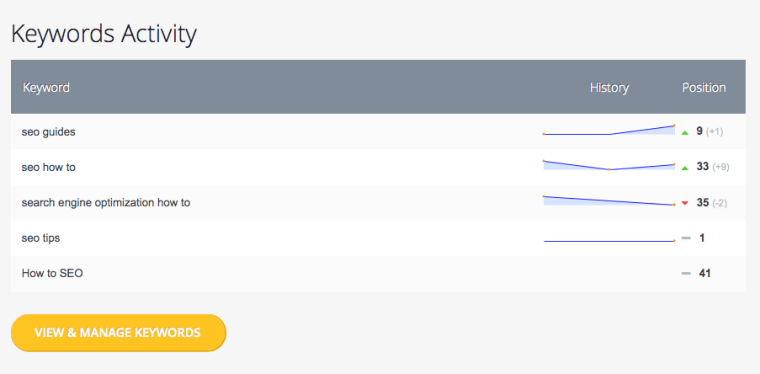
Task: Click green up arrow for seo guides
Action: (x=685, y=132)
